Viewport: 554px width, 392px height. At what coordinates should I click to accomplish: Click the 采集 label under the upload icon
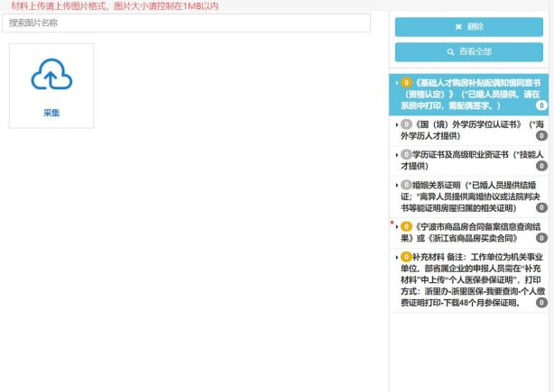[x=51, y=113]
